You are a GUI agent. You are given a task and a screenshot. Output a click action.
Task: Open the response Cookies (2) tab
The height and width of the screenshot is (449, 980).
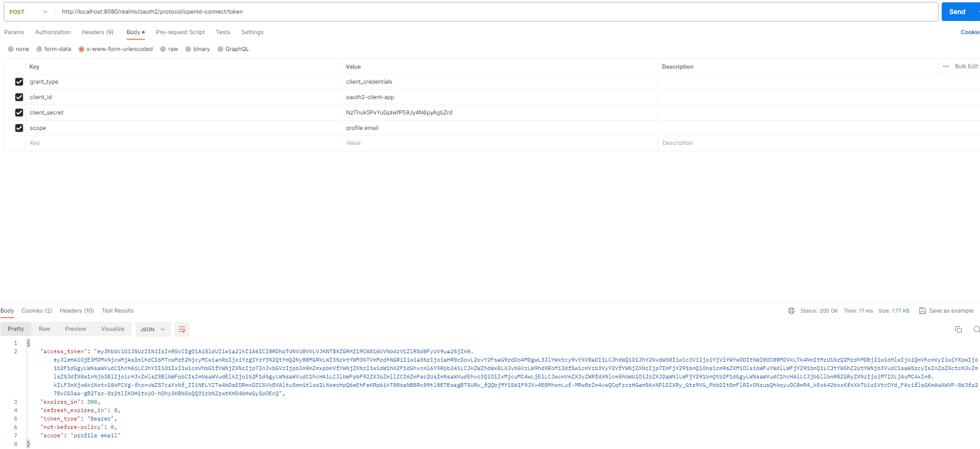point(37,311)
